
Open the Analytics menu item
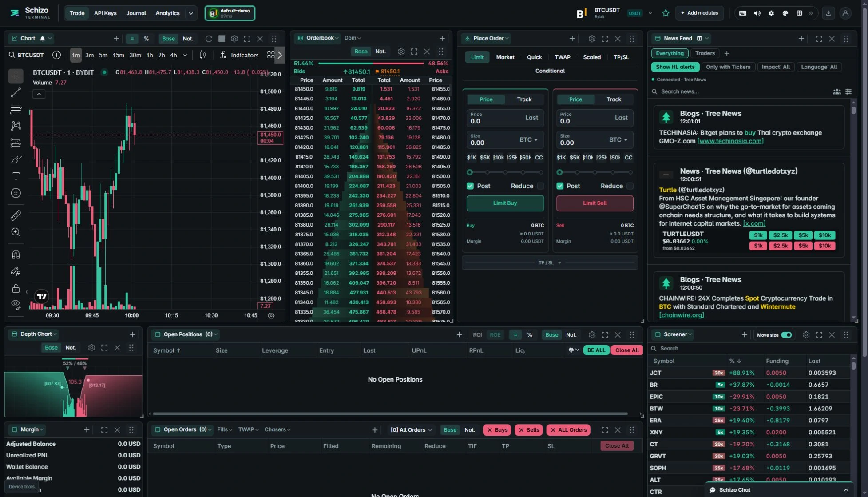point(167,13)
